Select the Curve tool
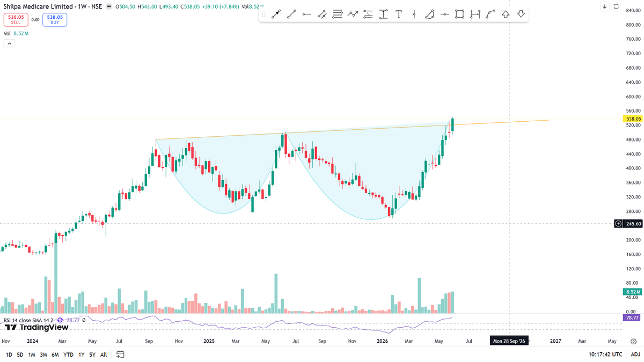 point(491,14)
